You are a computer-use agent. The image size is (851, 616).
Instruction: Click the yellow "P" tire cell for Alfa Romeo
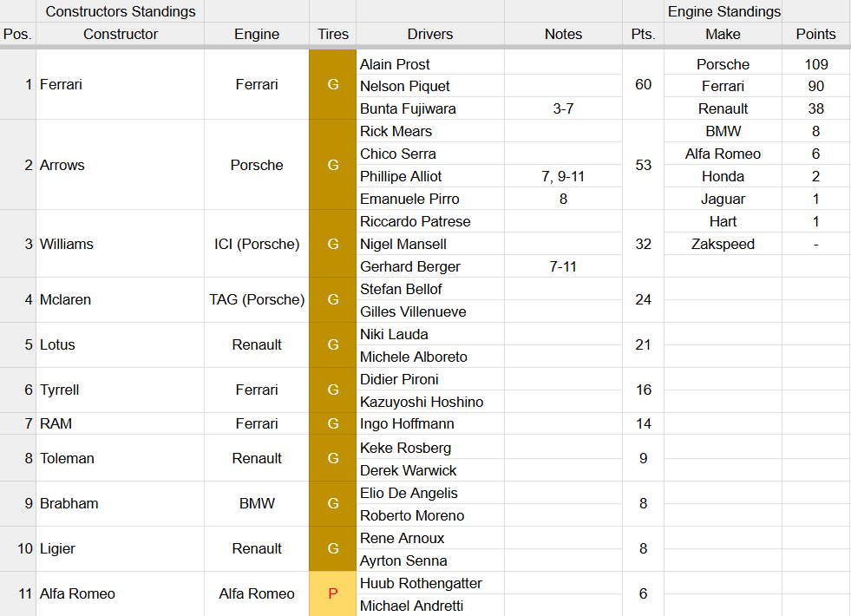tap(333, 593)
